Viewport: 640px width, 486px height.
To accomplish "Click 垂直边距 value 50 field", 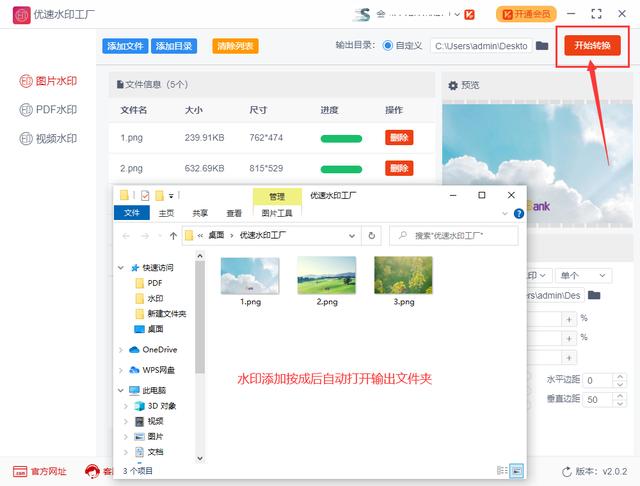I will (x=598, y=399).
